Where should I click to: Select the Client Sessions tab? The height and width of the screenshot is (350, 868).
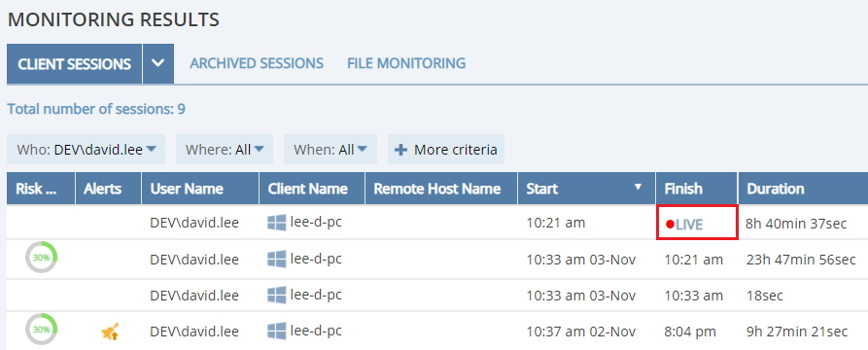click(74, 64)
